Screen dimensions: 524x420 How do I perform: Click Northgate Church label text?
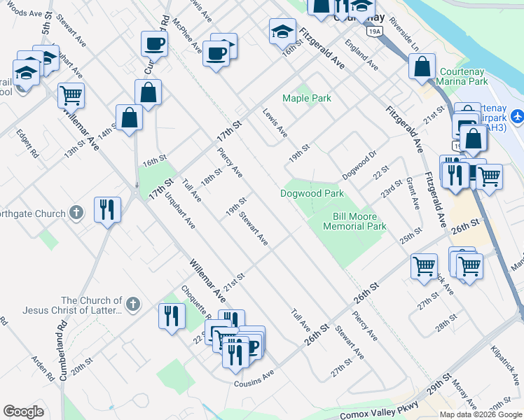(x=33, y=213)
